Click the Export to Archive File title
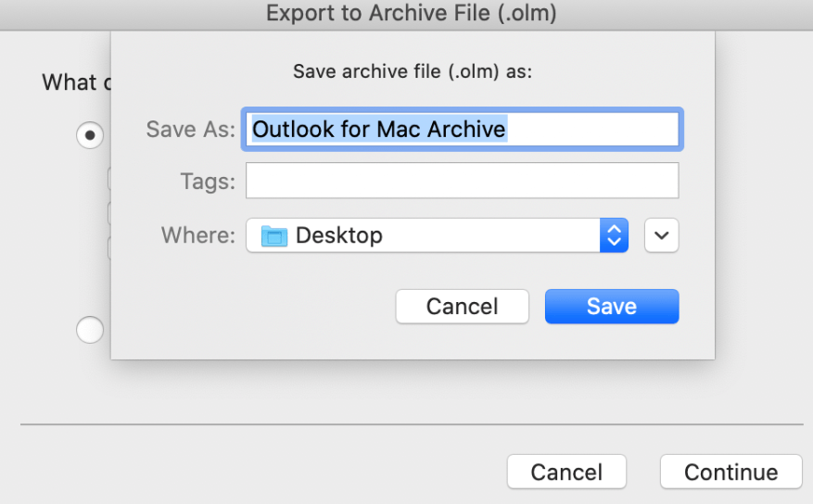813x504 pixels. (412, 13)
